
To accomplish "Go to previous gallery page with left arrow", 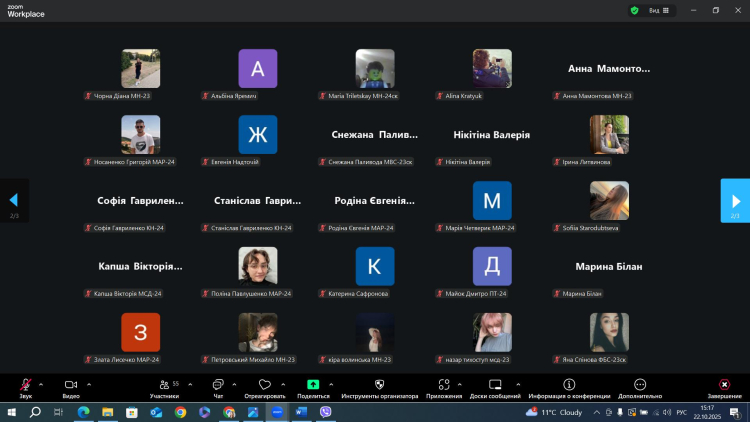I will pyautogui.click(x=13, y=200).
